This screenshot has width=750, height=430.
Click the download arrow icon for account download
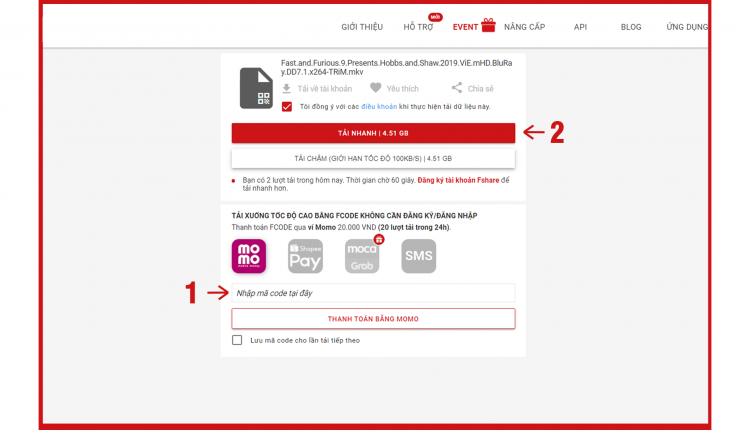point(287,88)
